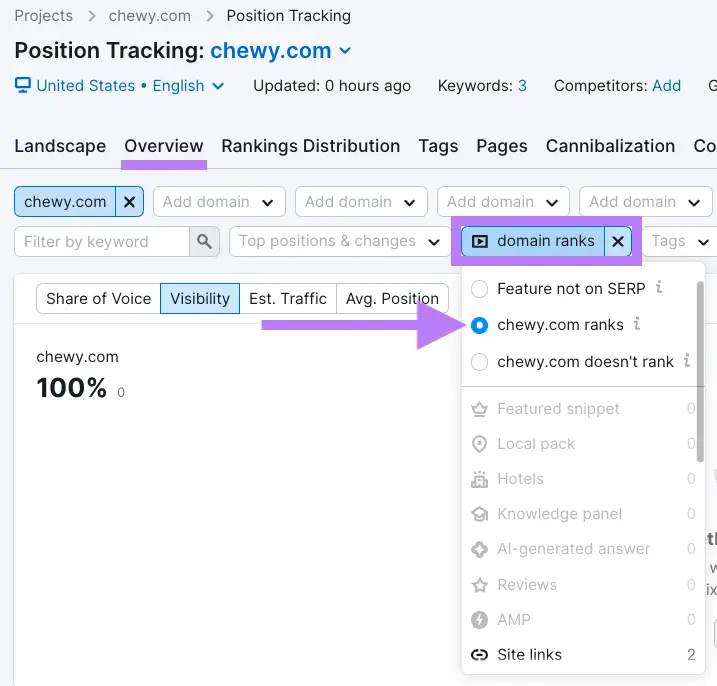This screenshot has height=686, width=717.
Task: Select Hotels feature option
Action: click(583, 479)
